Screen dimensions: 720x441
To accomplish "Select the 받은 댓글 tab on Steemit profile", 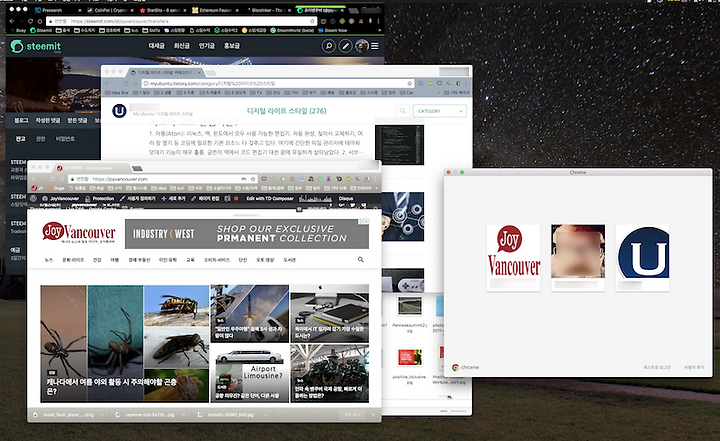I will (77, 120).
